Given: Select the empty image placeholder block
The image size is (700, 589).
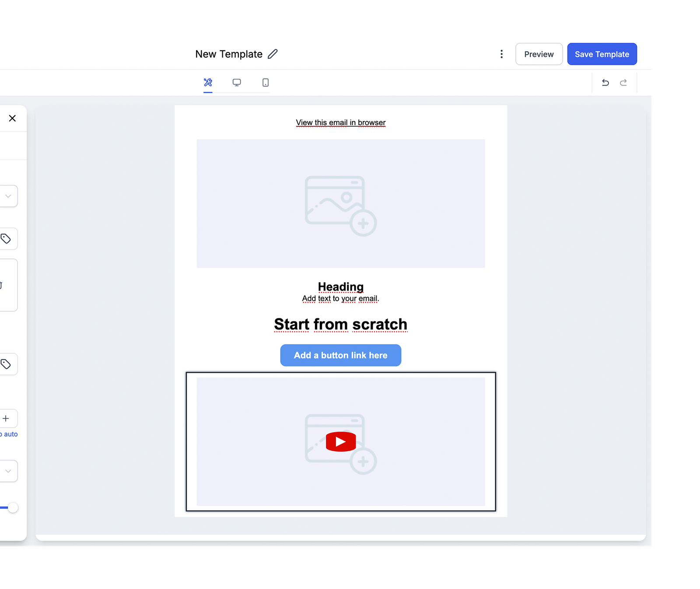Looking at the screenshot, I should [340, 203].
